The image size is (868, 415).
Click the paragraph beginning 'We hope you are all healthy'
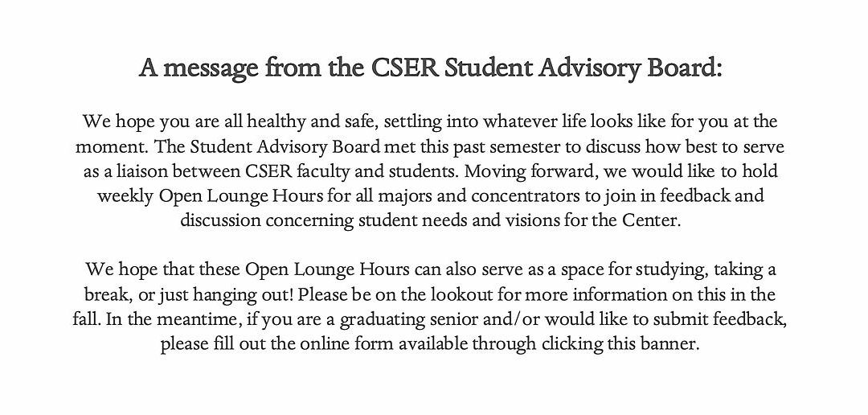point(430,171)
